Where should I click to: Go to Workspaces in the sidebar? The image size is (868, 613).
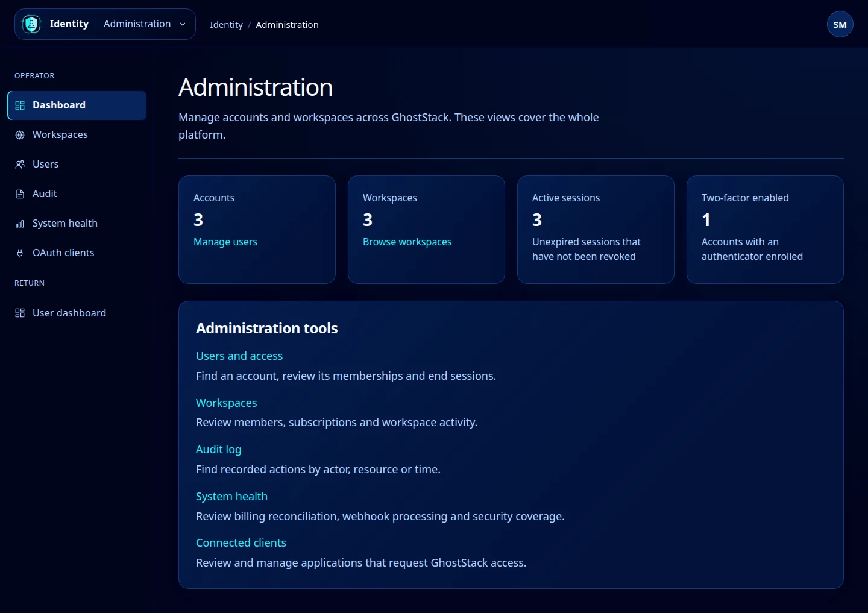tap(77, 135)
